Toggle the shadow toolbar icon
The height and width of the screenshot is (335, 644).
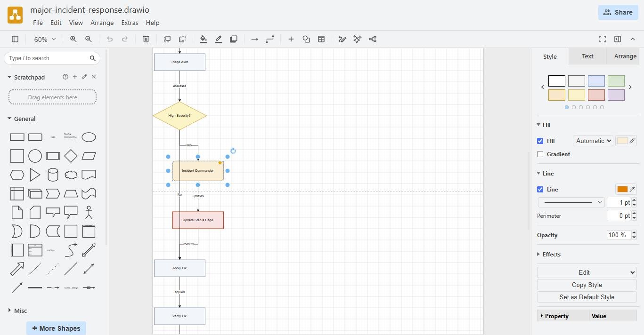(x=234, y=39)
